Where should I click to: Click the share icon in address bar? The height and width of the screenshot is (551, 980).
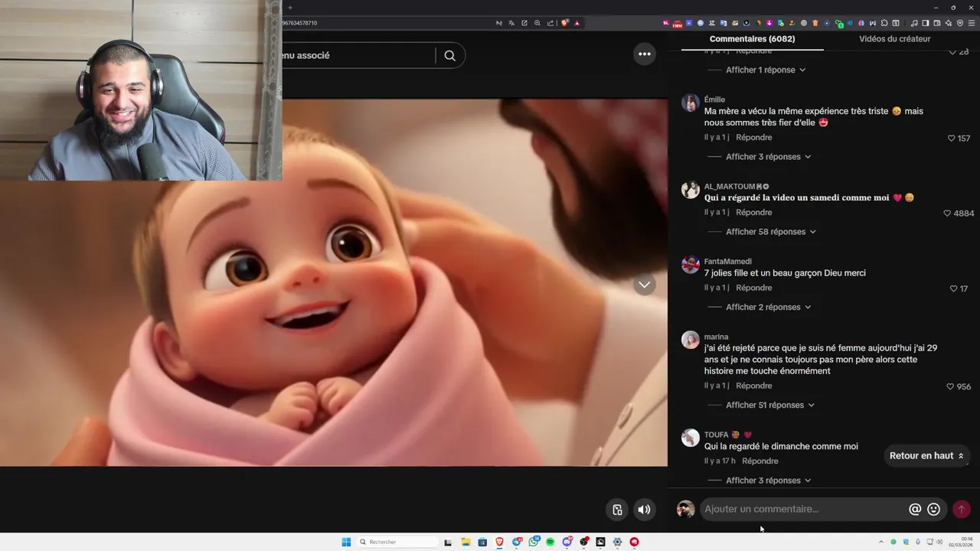pos(550,23)
